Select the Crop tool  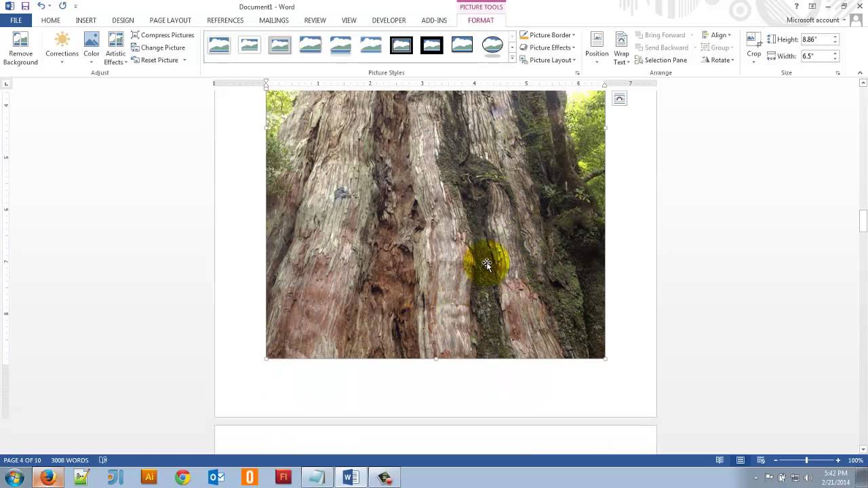(753, 49)
